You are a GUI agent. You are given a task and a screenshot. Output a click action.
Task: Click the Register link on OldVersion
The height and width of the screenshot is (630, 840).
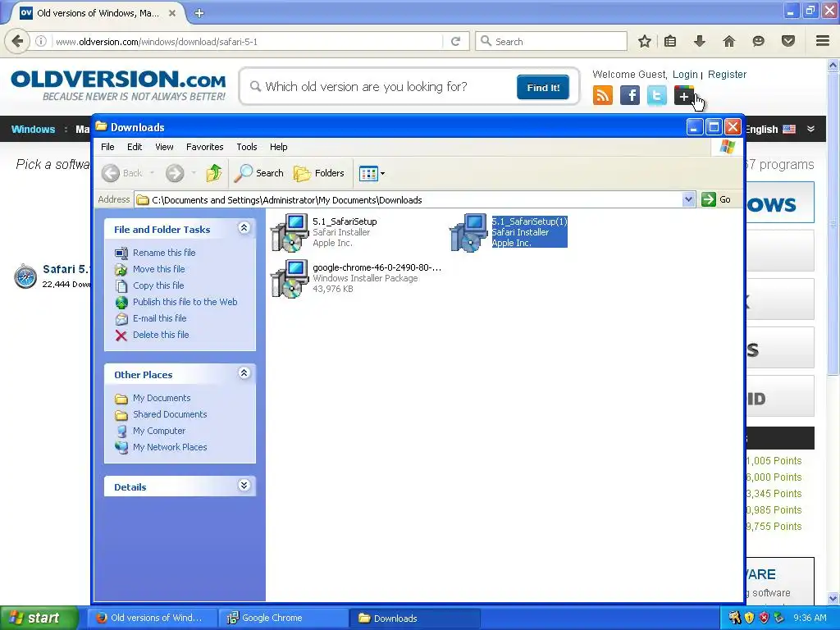(x=727, y=75)
